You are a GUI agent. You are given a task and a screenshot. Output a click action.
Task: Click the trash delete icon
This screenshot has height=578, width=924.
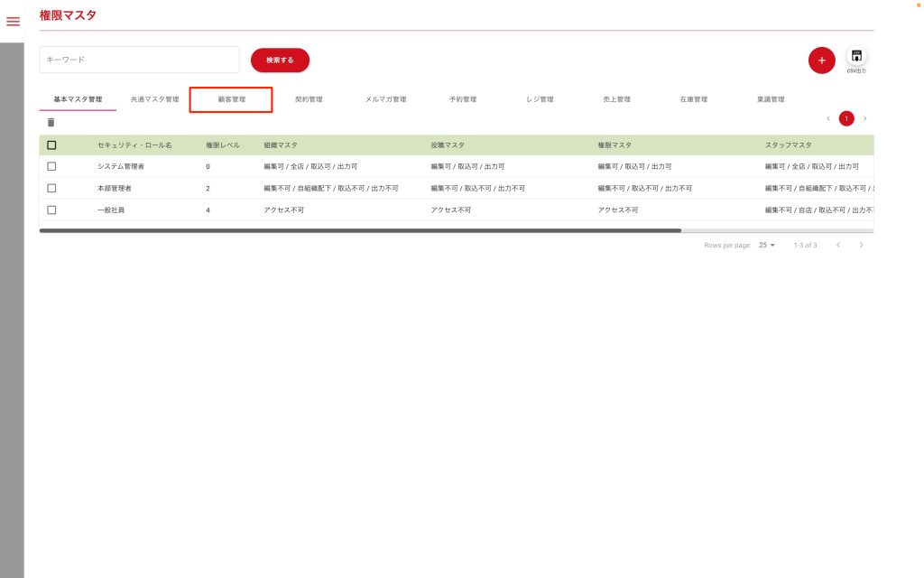click(51, 123)
